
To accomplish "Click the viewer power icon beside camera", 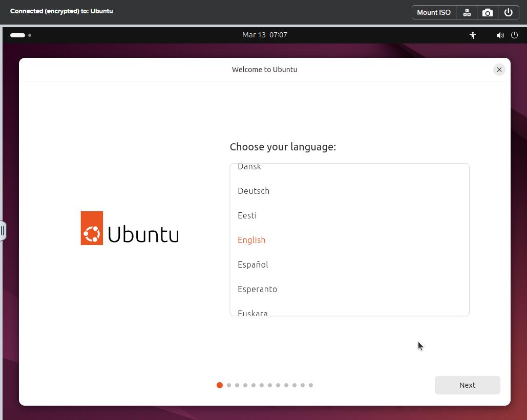I will point(508,12).
